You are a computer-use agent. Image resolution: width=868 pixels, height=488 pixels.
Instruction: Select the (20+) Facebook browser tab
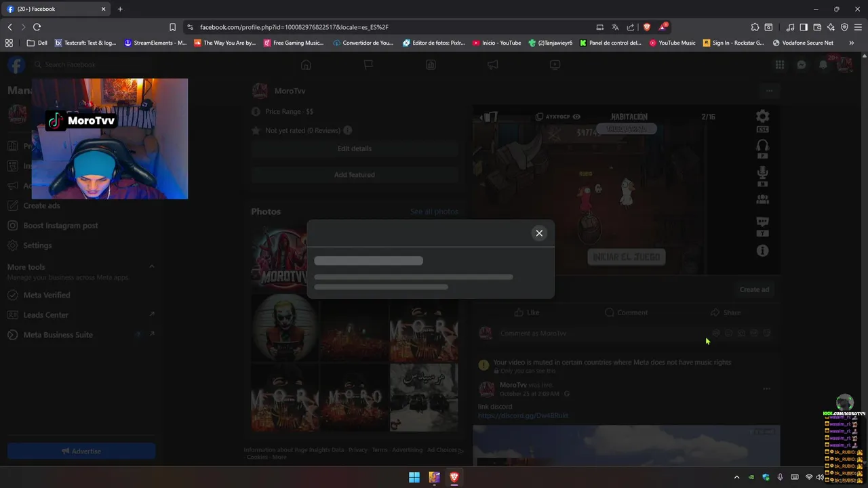pyautogui.click(x=56, y=9)
